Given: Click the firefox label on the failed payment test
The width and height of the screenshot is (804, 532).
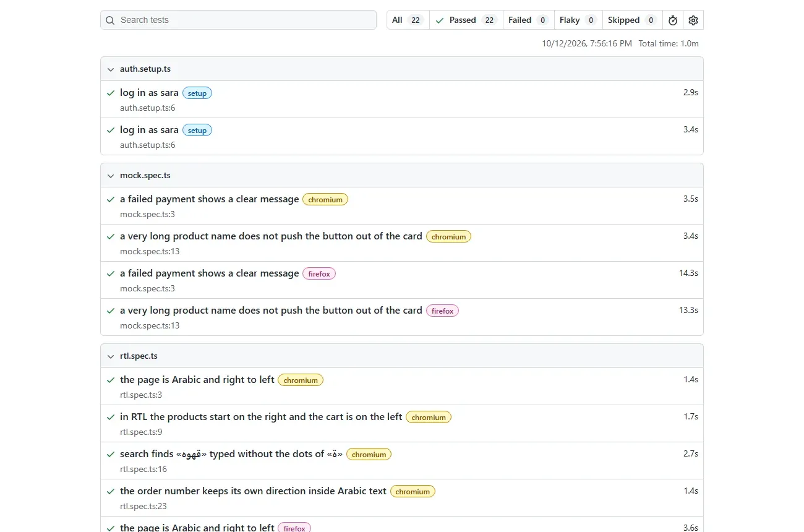Looking at the screenshot, I should pos(319,274).
